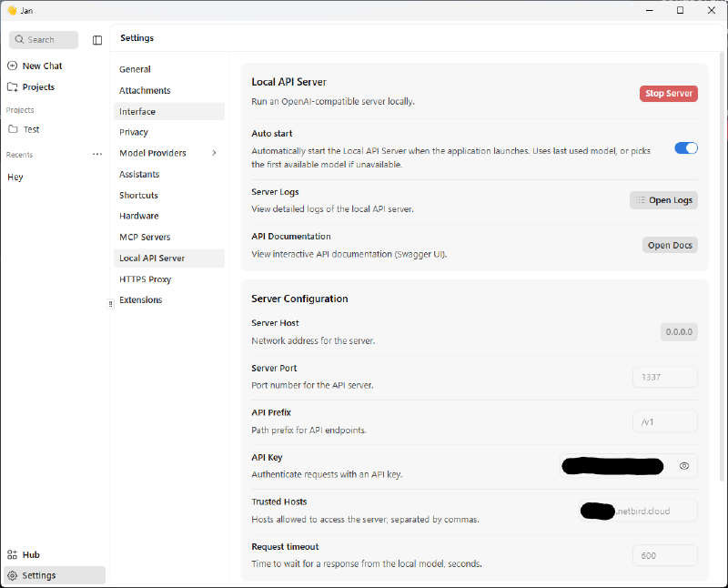Viewport: 728px width, 588px height.
Task: Click the Server Port input field
Action: [664, 377]
